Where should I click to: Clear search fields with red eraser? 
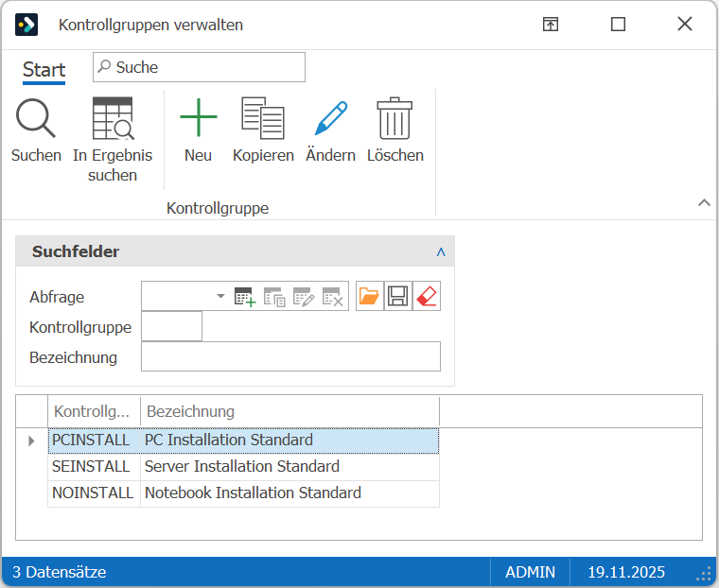[x=427, y=296]
